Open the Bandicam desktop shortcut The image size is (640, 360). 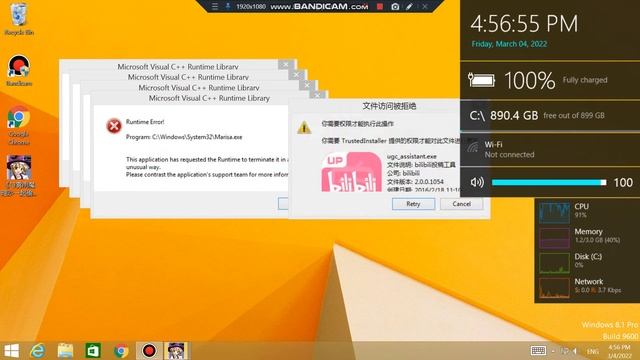[19, 70]
